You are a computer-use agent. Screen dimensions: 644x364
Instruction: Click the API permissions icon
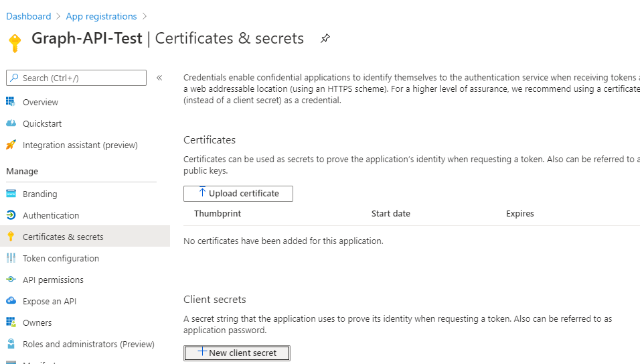pyautogui.click(x=11, y=280)
